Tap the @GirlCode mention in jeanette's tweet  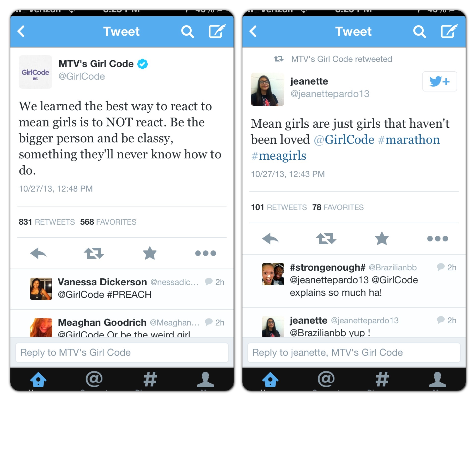[x=344, y=140]
